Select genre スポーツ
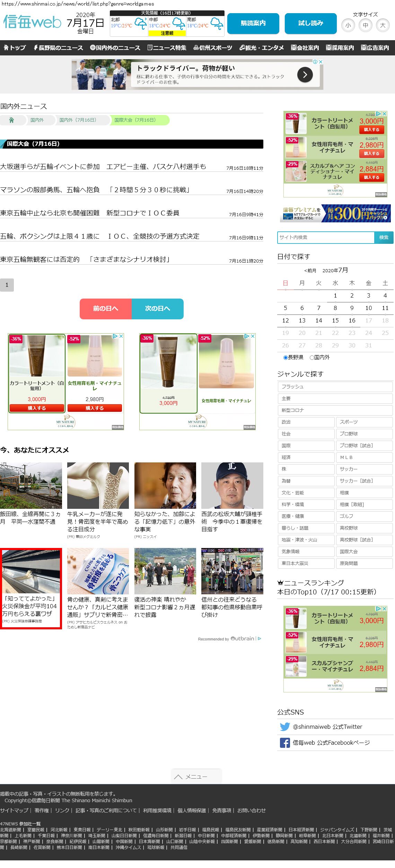 (x=364, y=422)
